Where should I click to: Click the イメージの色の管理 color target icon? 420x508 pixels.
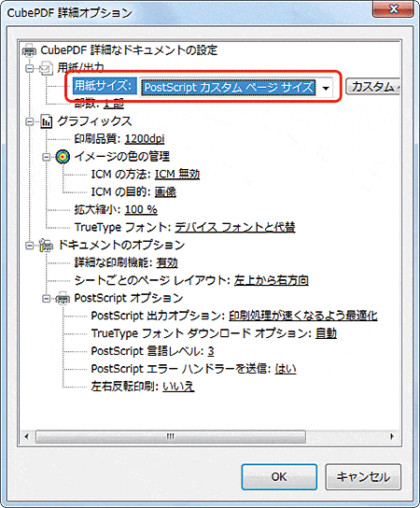pos(63,157)
